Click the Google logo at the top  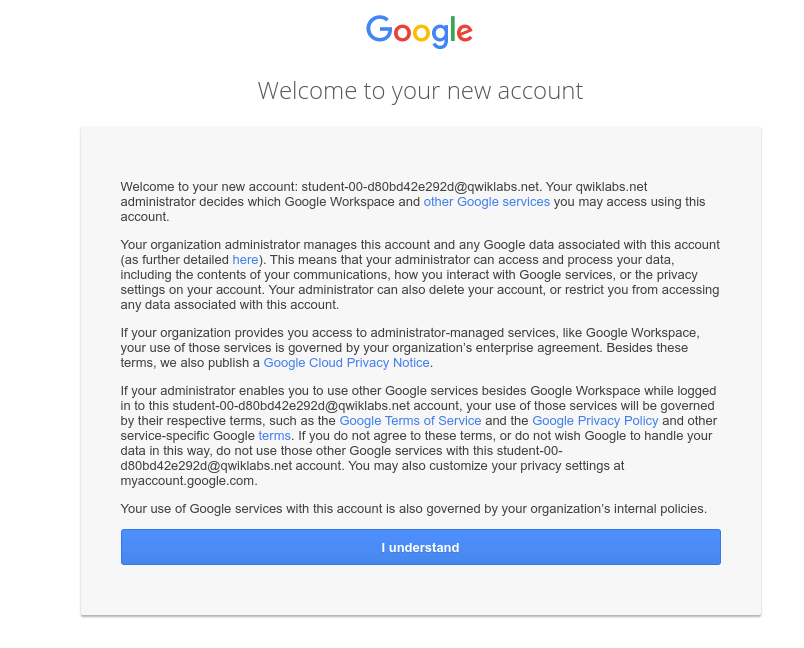tap(419, 33)
